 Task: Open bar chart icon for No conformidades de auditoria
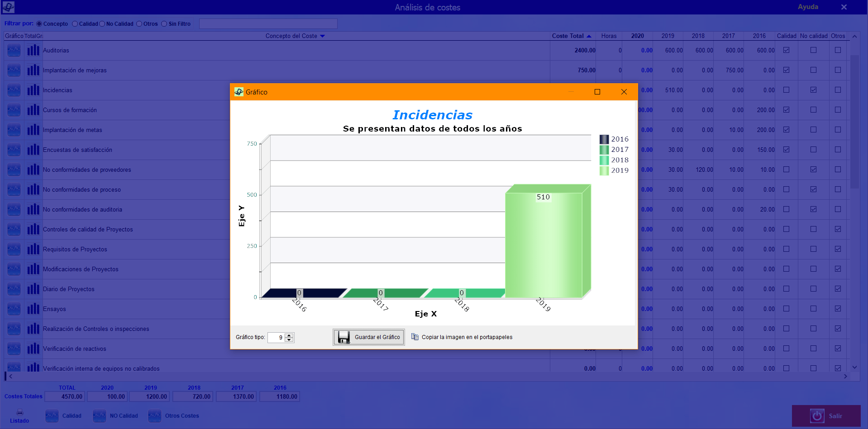pos(33,209)
